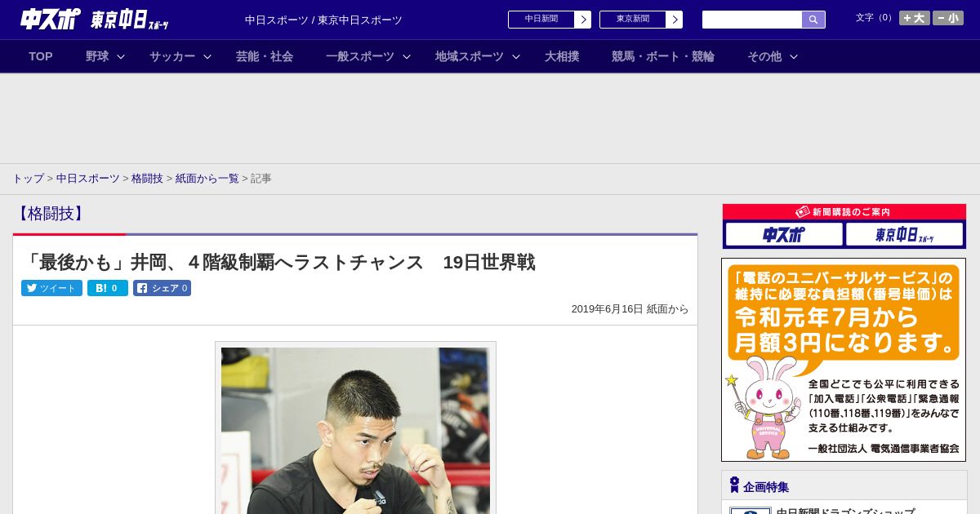
Task: Share article with the ツイート button
Action: [x=51, y=288]
